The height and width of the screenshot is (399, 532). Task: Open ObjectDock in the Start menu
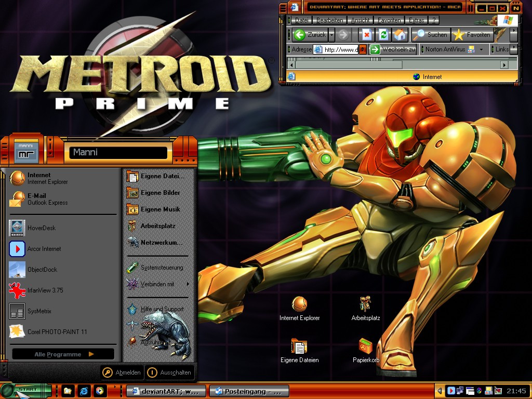[x=63, y=270]
